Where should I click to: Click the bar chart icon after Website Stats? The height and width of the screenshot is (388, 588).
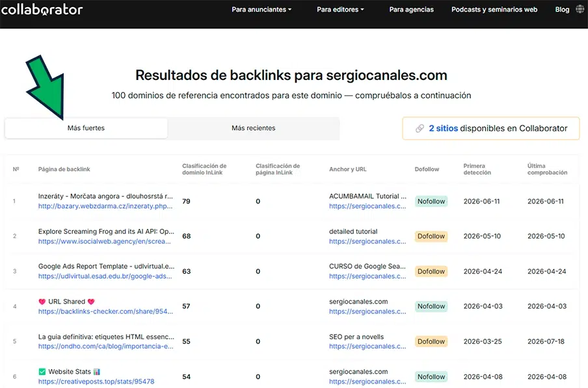pos(97,372)
